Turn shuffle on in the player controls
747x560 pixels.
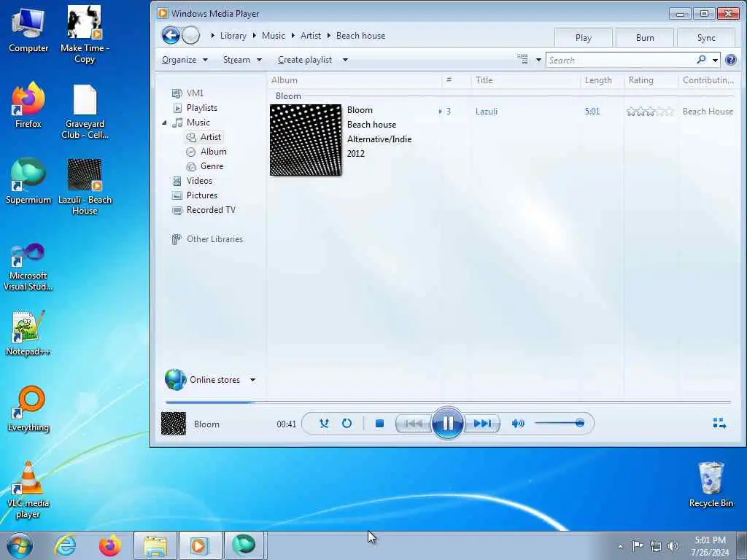point(324,424)
